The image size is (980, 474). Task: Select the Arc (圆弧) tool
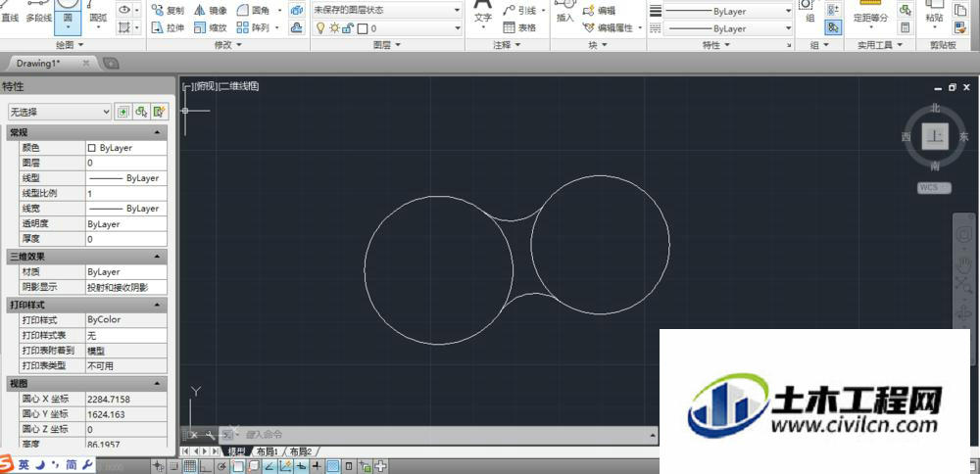(98, 13)
